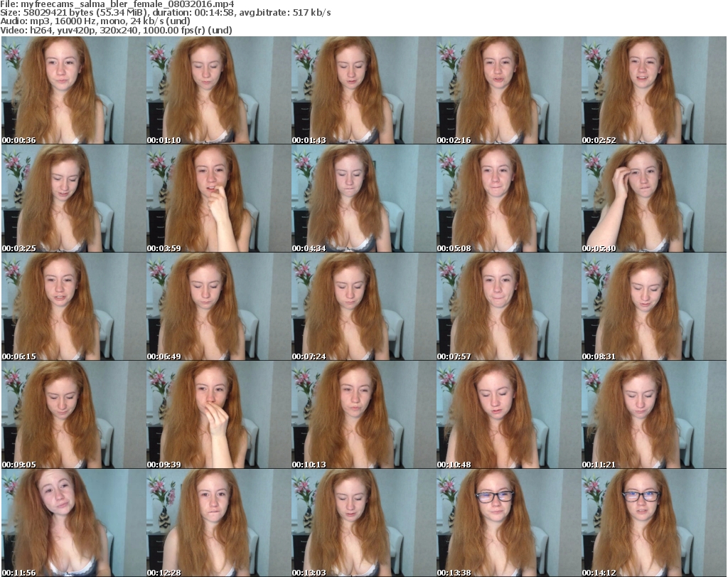The height and width of the screenshot is (577, 728).
Task: Select the thumbnail at 00:11:21
Action: (x=653, y=415)
